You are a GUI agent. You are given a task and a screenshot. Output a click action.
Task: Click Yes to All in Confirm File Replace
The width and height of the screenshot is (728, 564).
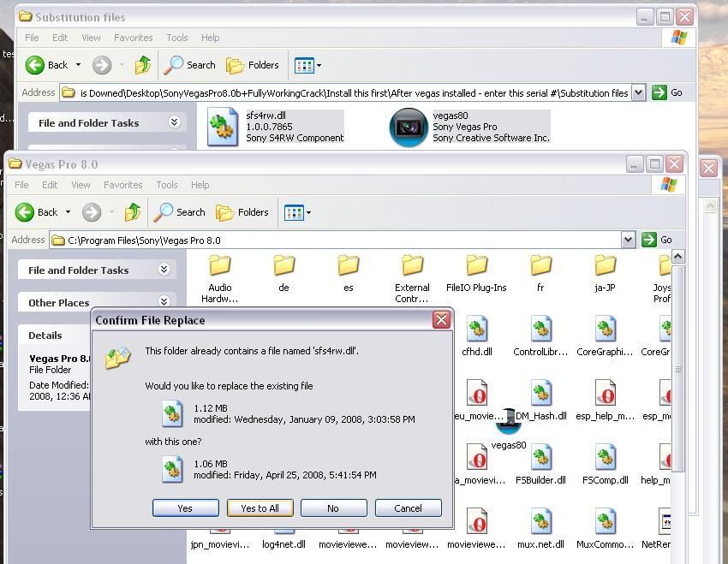click(x=260, y=508)
